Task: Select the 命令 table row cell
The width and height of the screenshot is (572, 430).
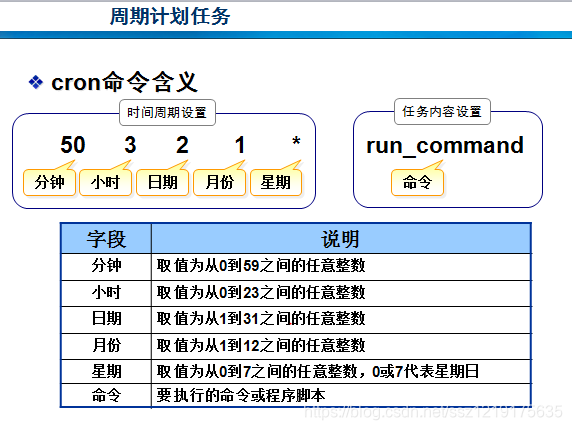Action: click(106, 395)
